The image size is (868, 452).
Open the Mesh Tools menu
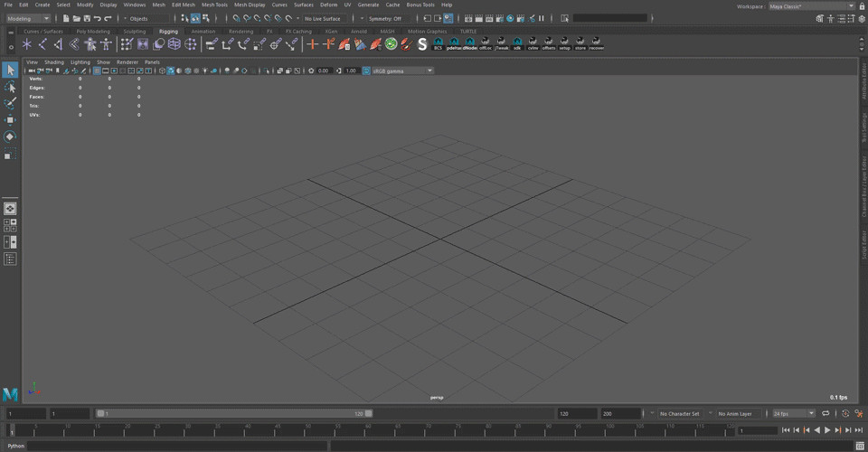click(x=215, y=5)
